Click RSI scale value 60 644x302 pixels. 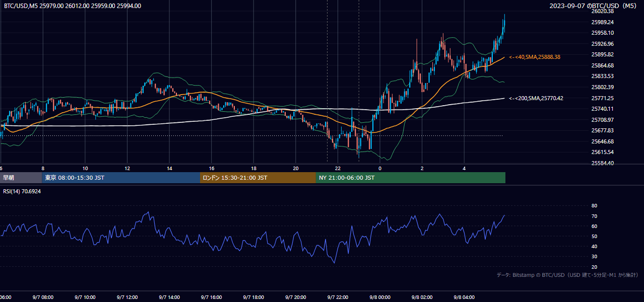(x=594, y=226)
